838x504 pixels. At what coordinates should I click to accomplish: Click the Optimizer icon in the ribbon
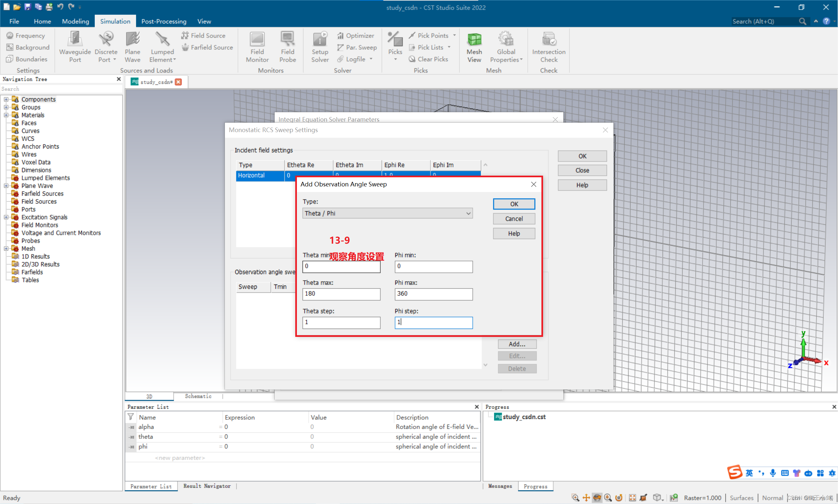[x=340, y=36]
